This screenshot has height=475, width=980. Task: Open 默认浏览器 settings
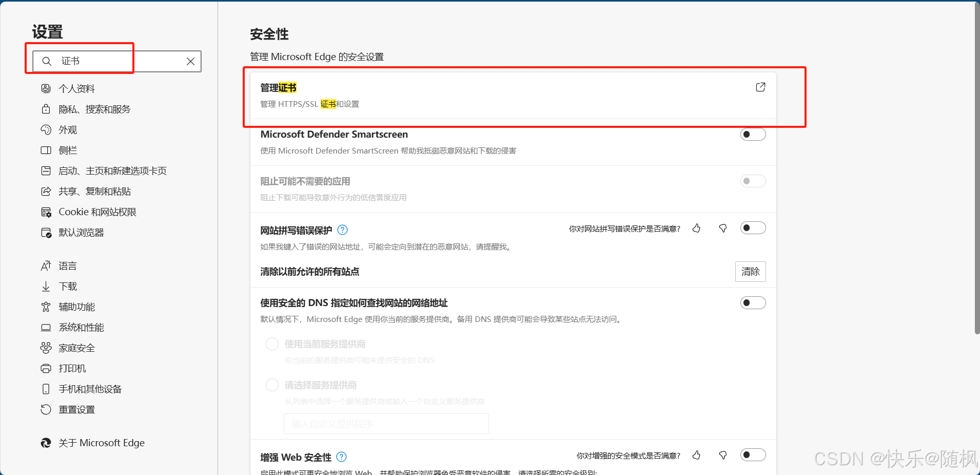coord(81,233)
